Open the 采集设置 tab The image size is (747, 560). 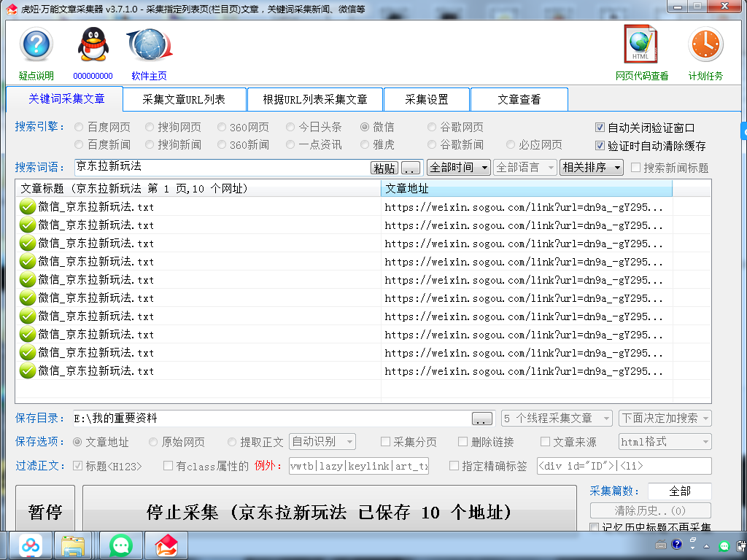(x=426, y=99)
